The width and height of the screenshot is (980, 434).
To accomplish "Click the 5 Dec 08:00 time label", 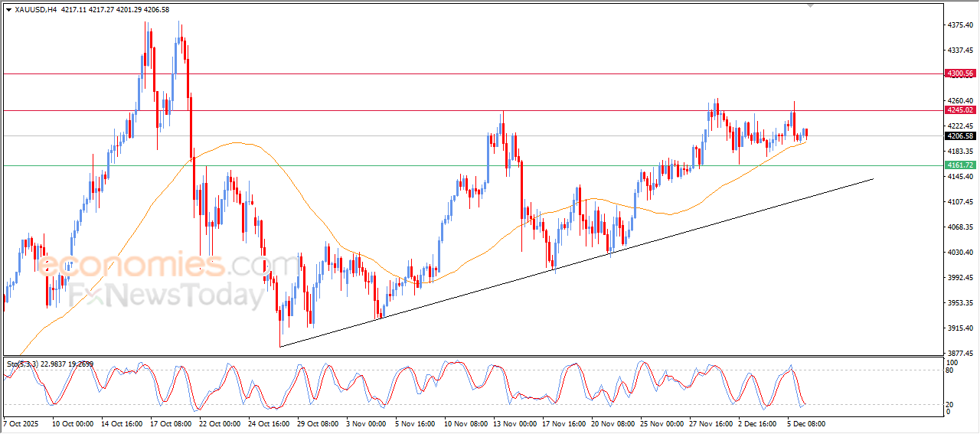I will pyautogui.click(x=805, y=423).
